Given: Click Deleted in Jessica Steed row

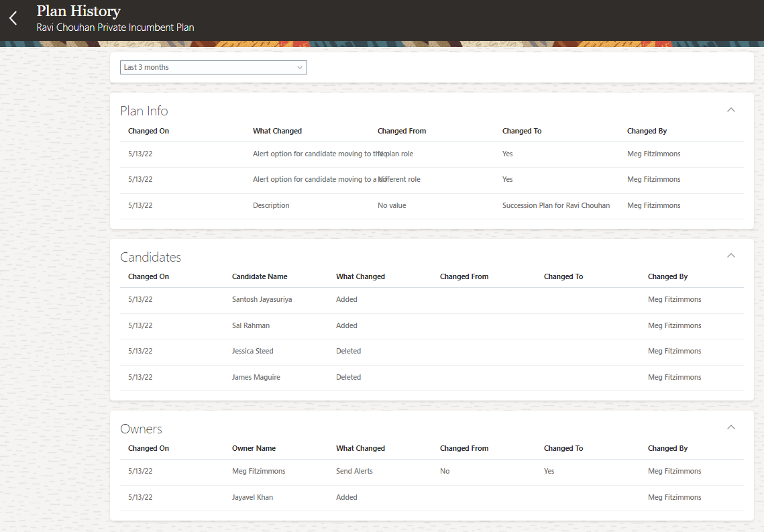Looking at the screenshot, I should click(x=348, y=352).
